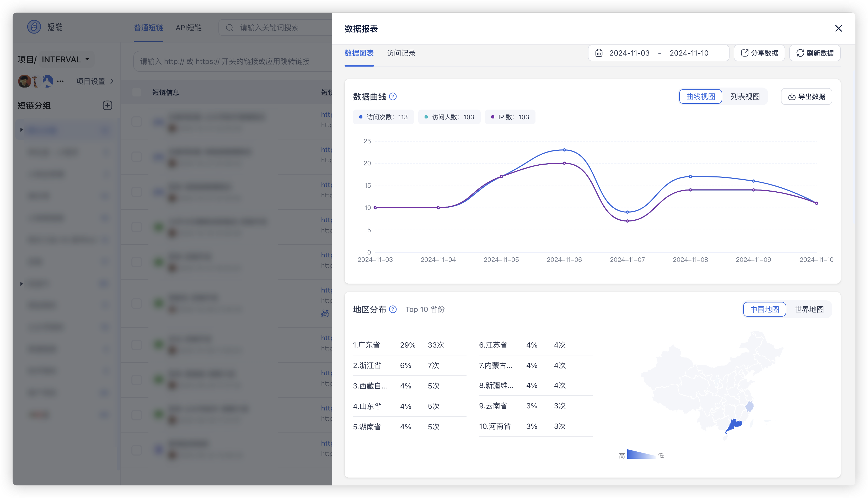
Task: Click the small link-status icon under a short link
Action: [x=325, y=314]
